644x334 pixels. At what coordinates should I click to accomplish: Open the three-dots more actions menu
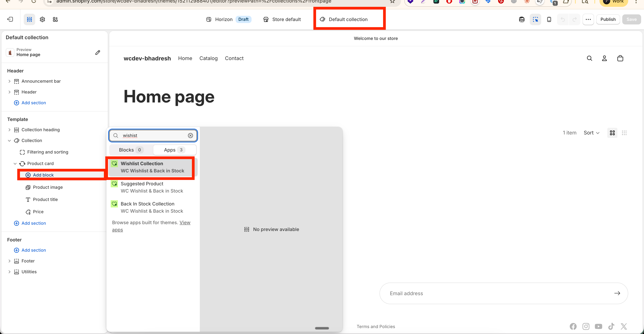click(588, 19)
